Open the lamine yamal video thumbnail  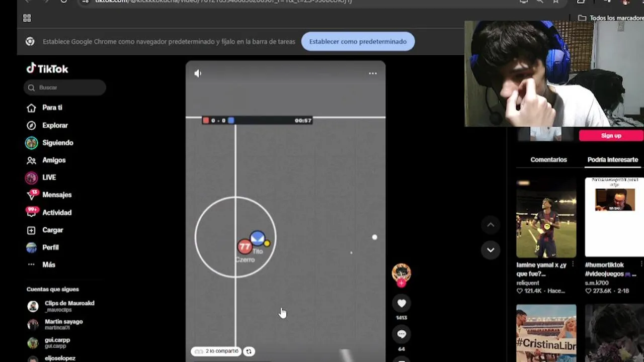pos(546,218)
